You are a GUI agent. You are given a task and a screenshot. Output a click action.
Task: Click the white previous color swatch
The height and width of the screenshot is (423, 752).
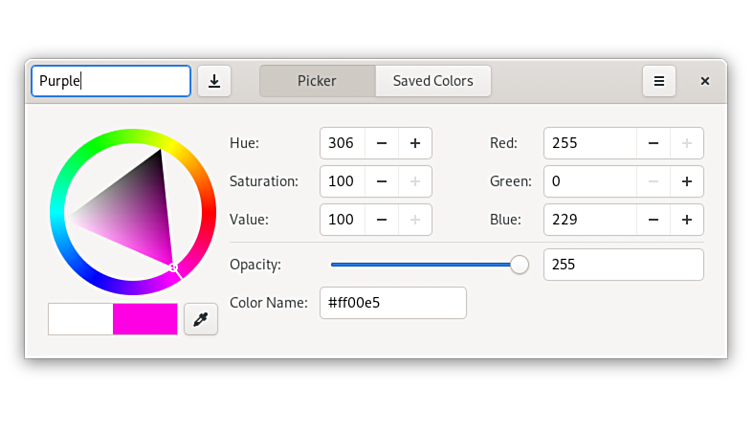coord(81,319)
